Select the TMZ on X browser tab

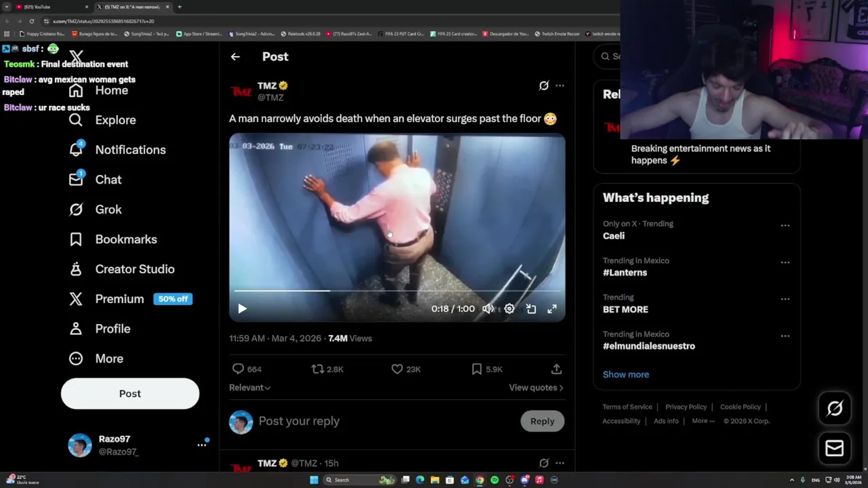[132, 7]
